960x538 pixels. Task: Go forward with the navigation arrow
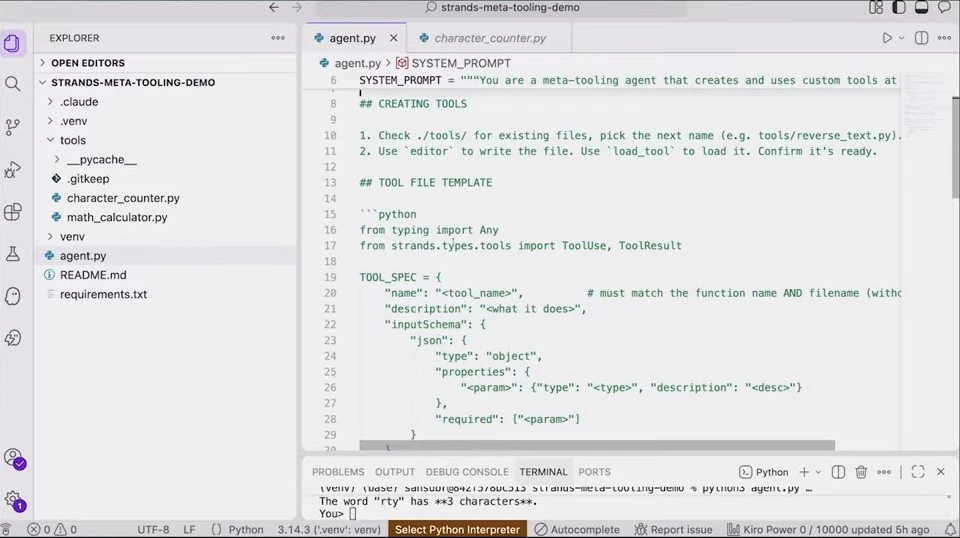tap(297, 7)
